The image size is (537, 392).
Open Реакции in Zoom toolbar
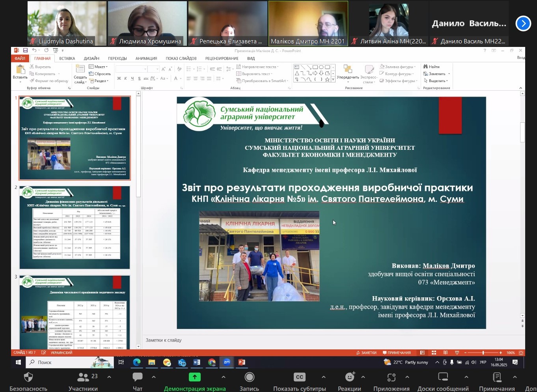[349, 381]
